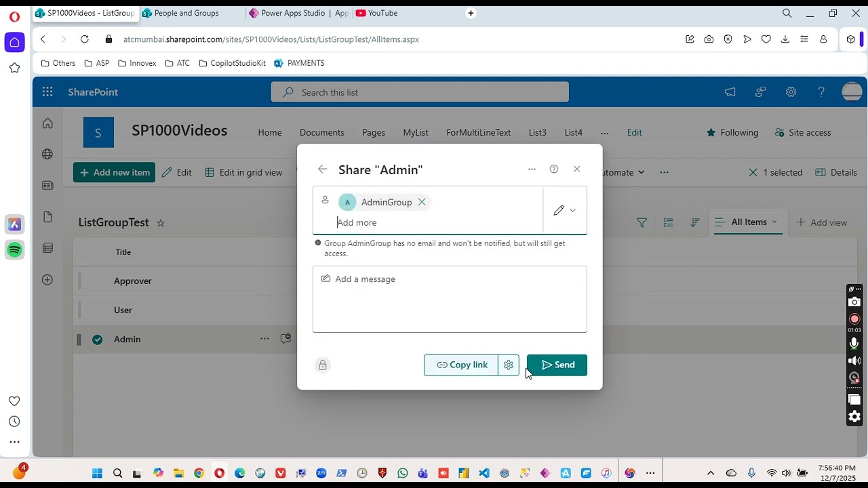The height and width of the screenshot is (488, 868).
Task: Click the Copy link button
Action: 461,365
